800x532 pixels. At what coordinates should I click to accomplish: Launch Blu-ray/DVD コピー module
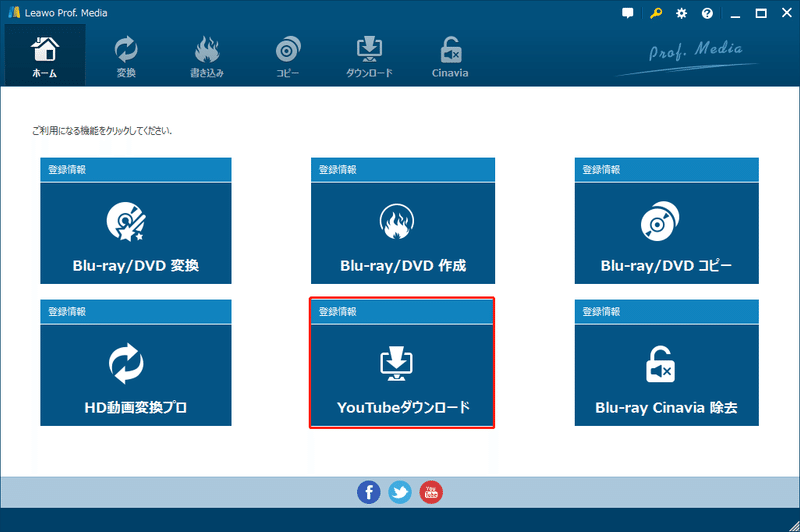coord(666,233)
